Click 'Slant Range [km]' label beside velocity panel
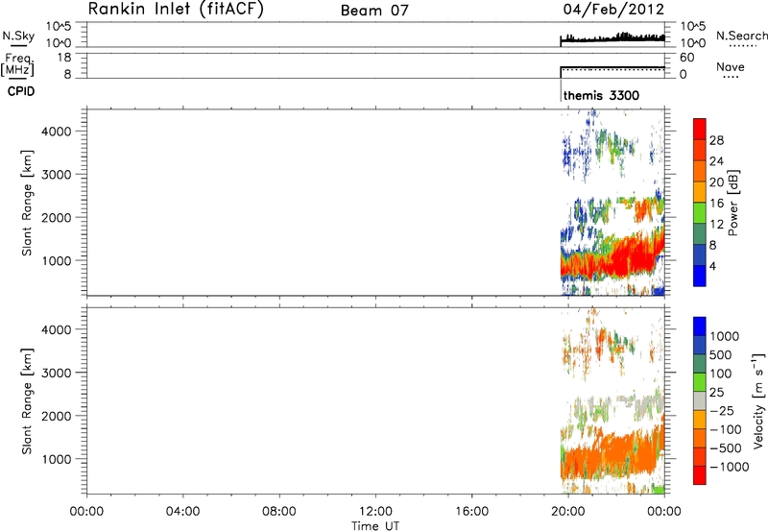This screenshot has height=532, width=768. 27,401
